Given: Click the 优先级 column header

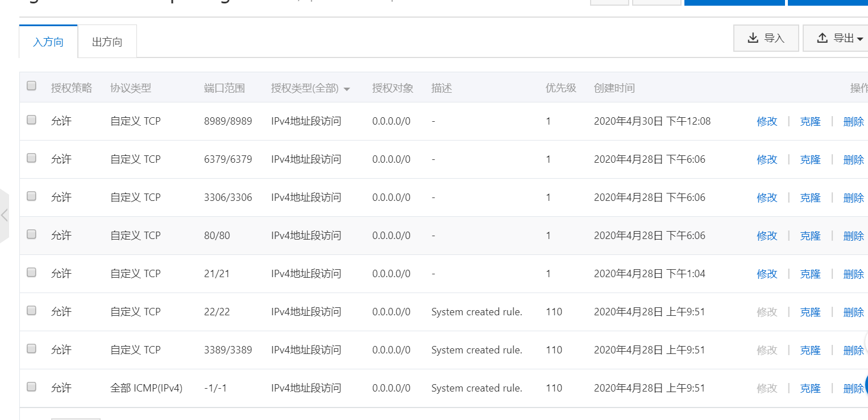Looking at the screenshot, I should [x=561, y=88].
